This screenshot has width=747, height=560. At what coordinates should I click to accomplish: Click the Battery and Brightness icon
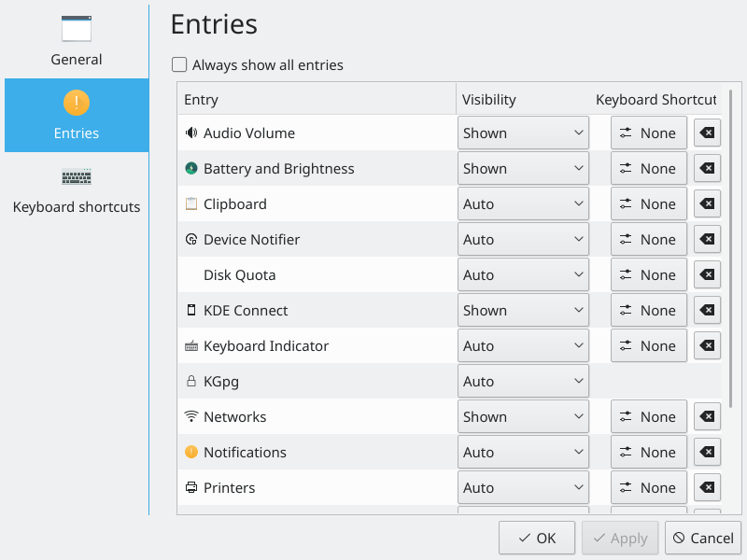191,169
